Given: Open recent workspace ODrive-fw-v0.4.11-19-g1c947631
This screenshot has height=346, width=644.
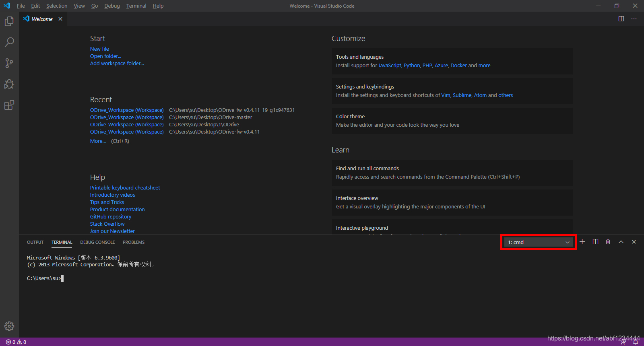Looking at the screenshot, I should pyautogui.click(x=127, y=110).
